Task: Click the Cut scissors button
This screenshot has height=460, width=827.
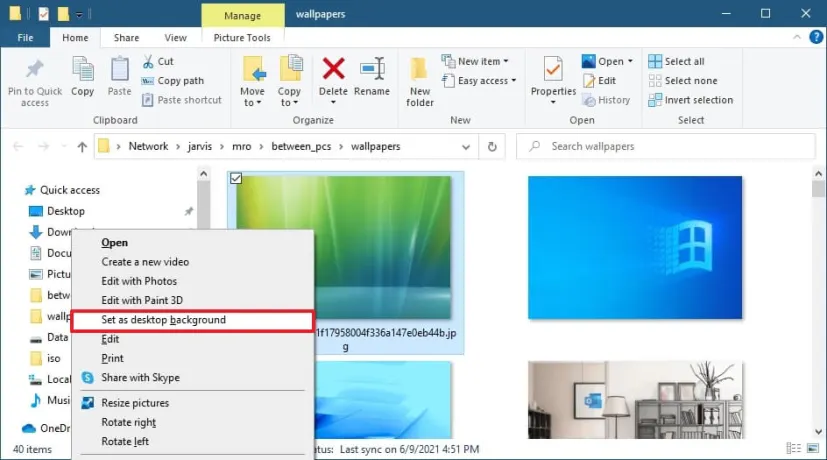Action: [158, 61]
